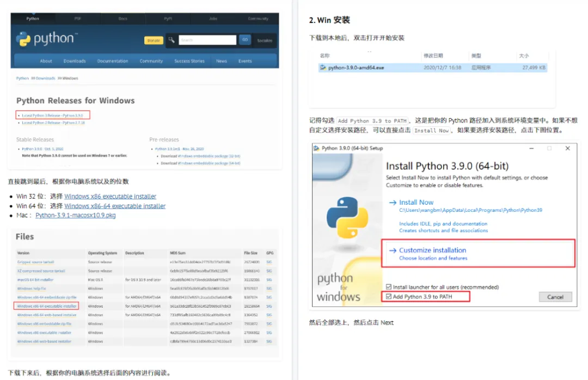Click the python-3.9.0-amd64.exe file icon
This screenshot has height=380, width=588.
tap(322, 68)
